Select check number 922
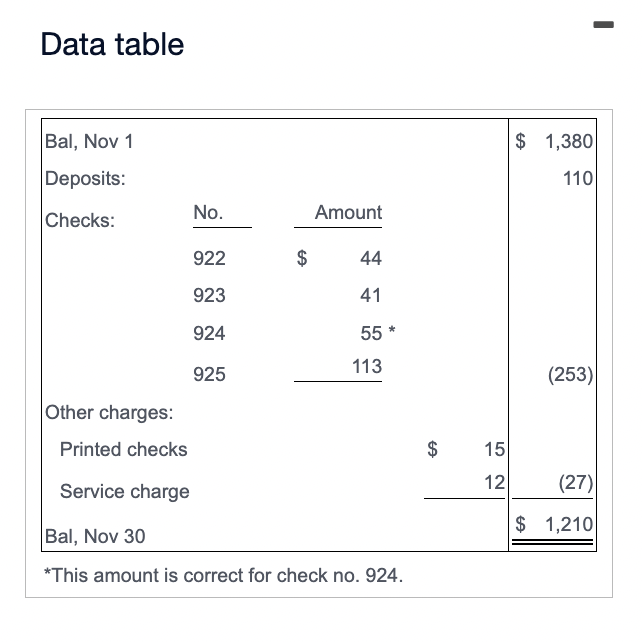The image size is (642, 642). tap(209, 258)
